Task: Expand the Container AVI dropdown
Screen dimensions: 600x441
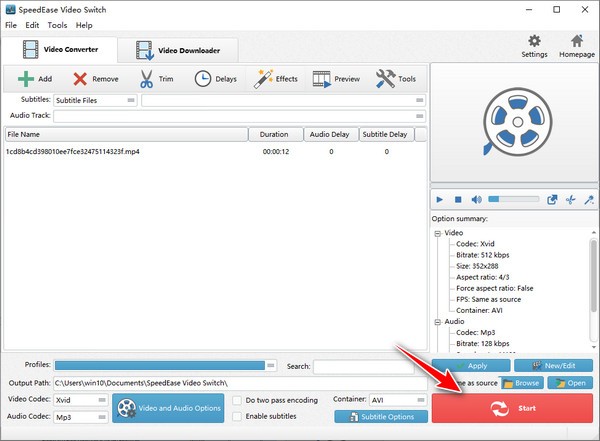Action: point(397,400)
